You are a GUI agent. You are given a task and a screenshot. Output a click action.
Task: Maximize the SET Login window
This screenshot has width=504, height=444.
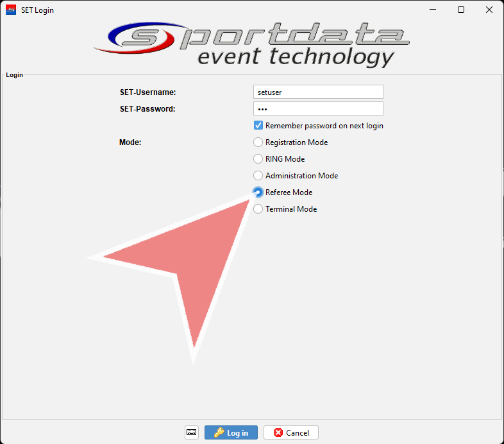click(x=460, y=10)
